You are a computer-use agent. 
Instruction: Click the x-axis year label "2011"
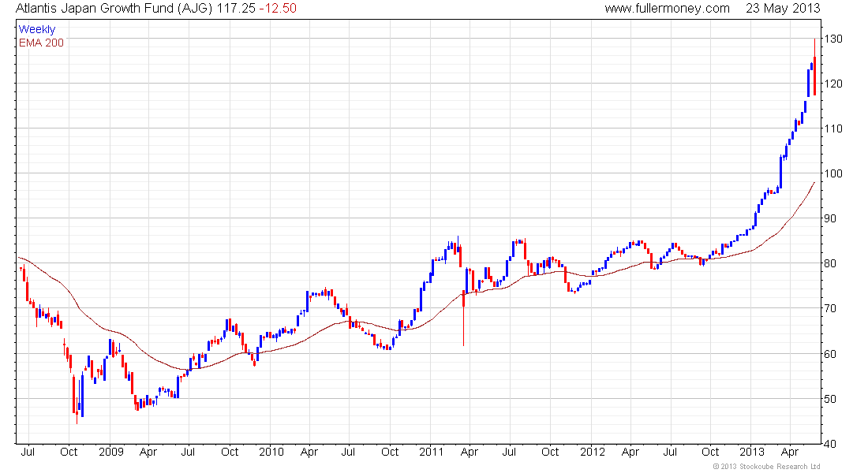click(432, 452)
